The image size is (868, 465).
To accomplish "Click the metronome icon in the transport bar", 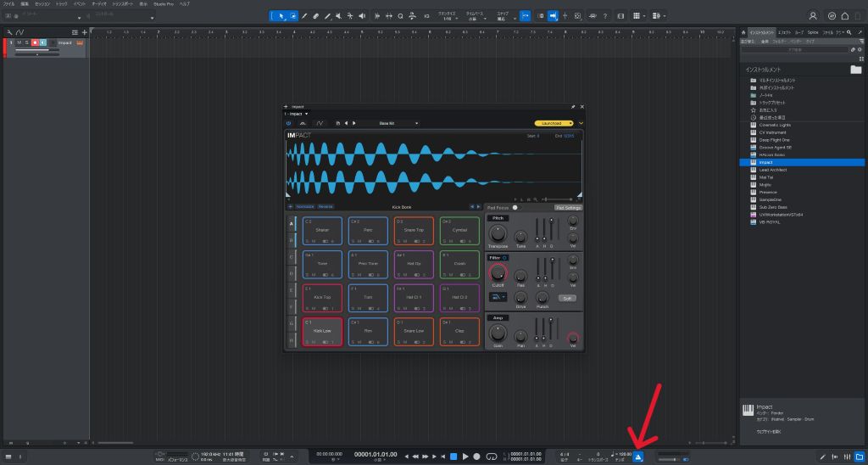I will click(638, 457).
